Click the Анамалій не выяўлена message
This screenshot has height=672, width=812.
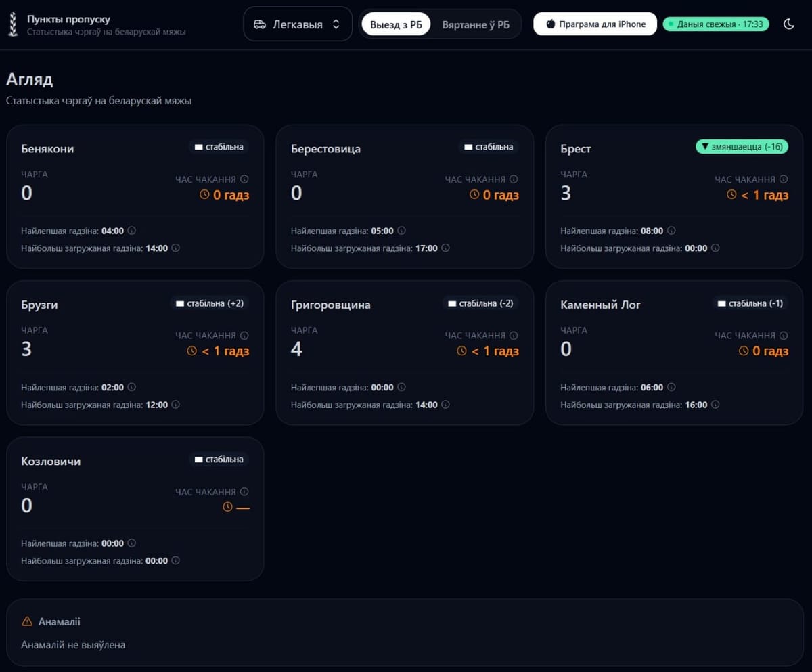tap(73, 645)
